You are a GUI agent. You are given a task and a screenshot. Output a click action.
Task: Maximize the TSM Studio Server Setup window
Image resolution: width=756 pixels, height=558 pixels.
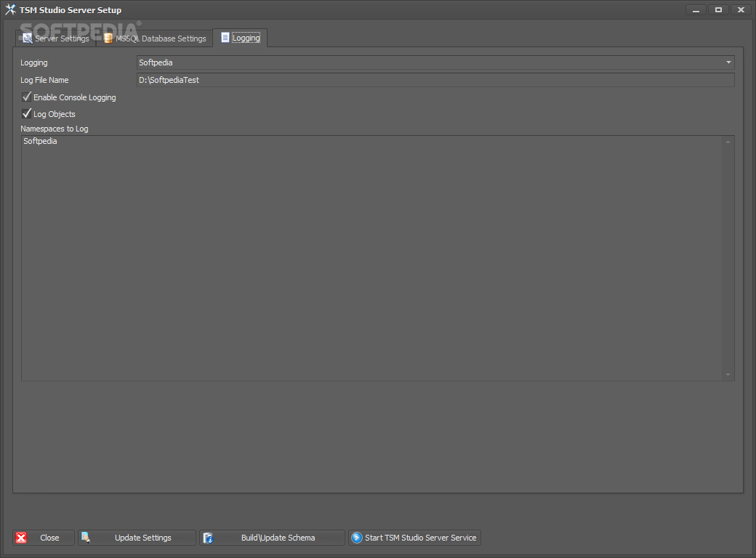718,10
